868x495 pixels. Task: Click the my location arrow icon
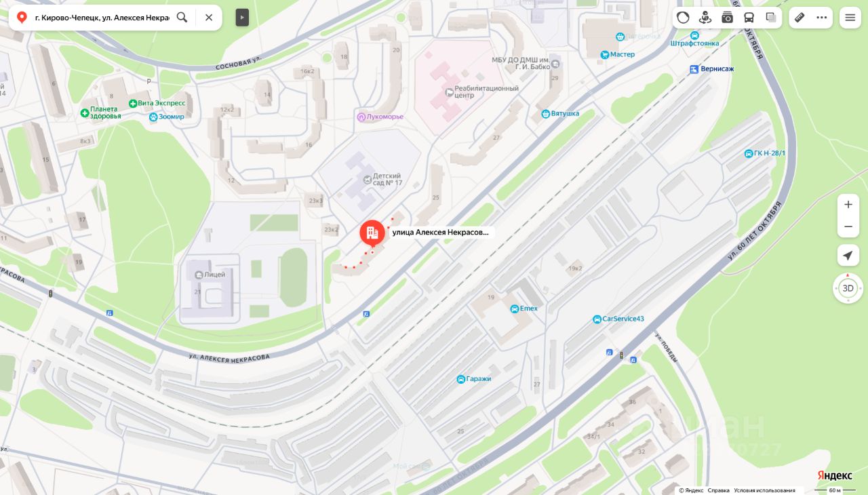848,256
